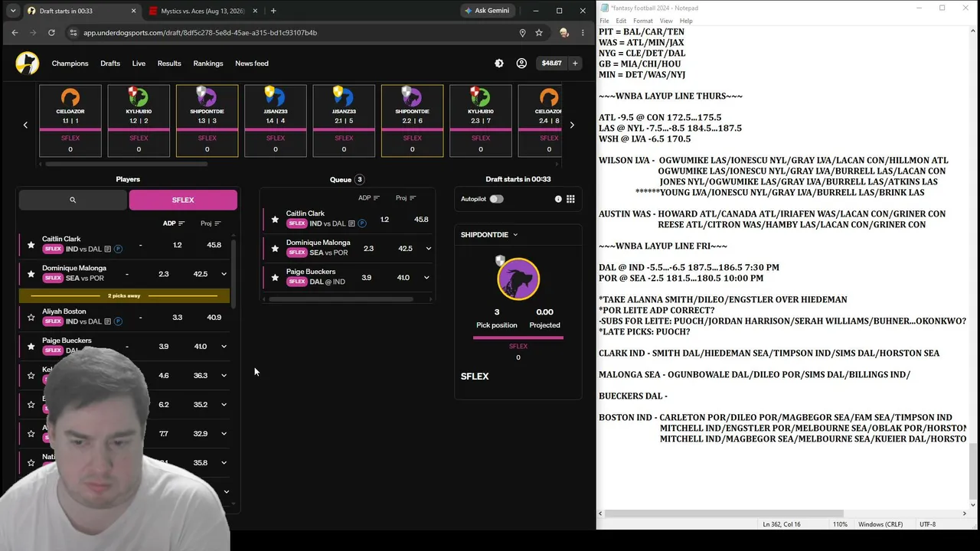Unstar Paige Bueckers in Players list
The width and height of the screenshot is (980, 551).
(31, 346)
